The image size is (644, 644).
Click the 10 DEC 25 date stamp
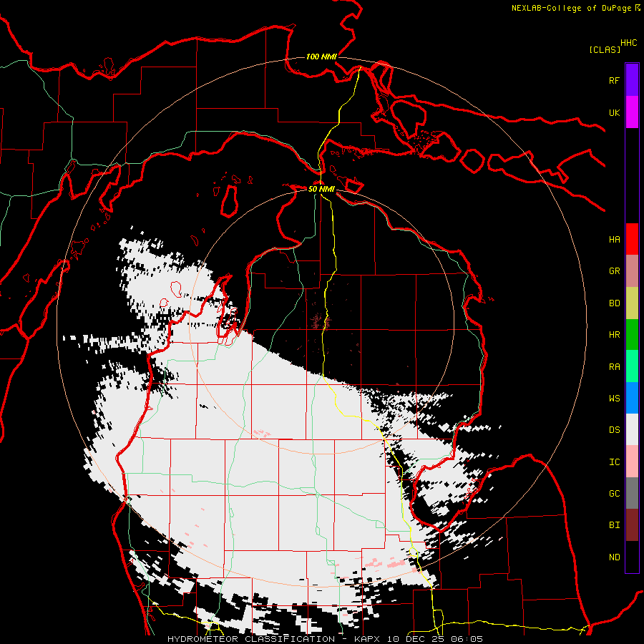pos(416,639)
